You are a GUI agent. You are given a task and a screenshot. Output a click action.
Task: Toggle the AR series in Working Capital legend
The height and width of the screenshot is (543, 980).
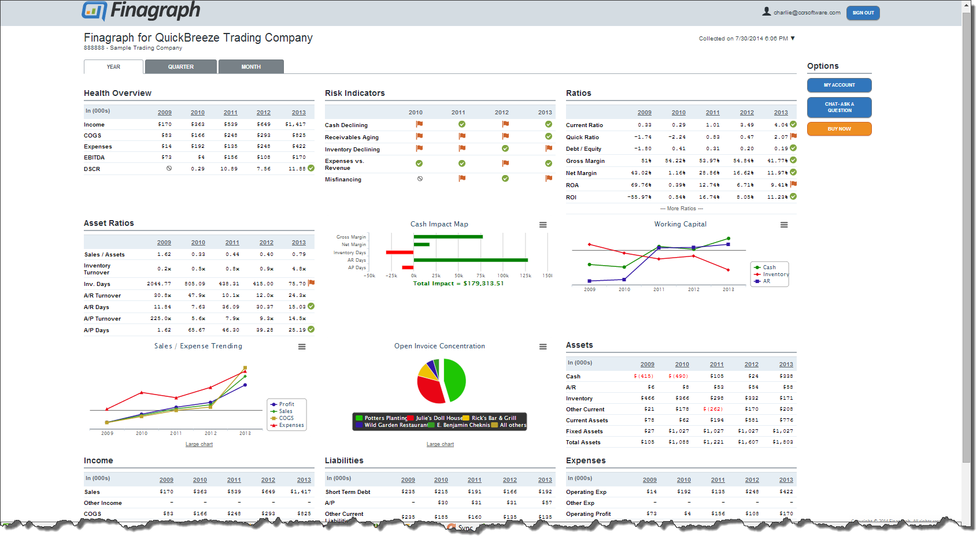coord(762,281)
